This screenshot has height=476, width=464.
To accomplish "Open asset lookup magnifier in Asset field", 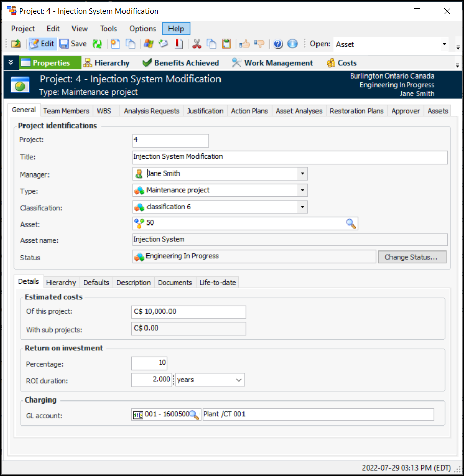I will click(351, 223).
